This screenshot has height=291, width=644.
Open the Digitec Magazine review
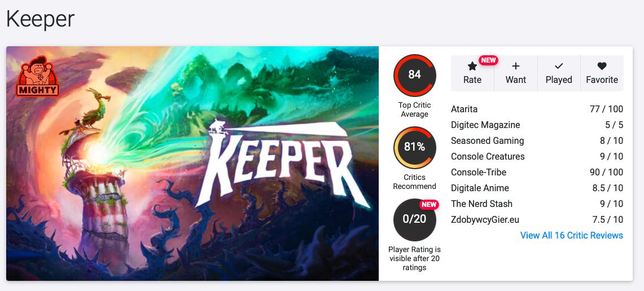point(485,125)
